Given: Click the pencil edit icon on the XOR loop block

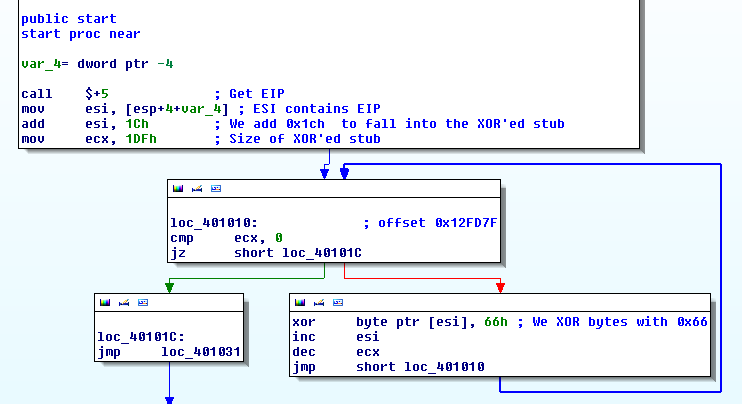Looking at the screenshot, I should click(x=318, y=302).
